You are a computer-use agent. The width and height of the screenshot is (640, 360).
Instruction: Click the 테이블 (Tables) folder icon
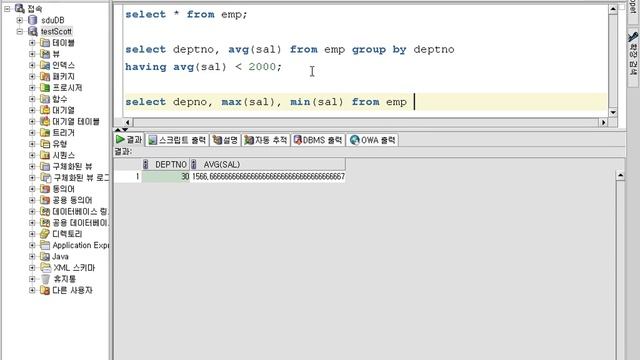[45, 43]
